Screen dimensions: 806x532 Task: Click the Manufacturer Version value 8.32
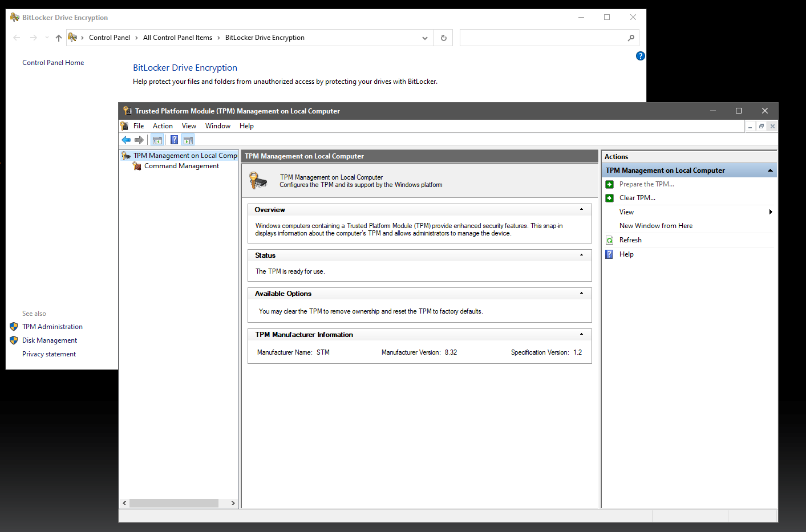[x=451, y=352]
